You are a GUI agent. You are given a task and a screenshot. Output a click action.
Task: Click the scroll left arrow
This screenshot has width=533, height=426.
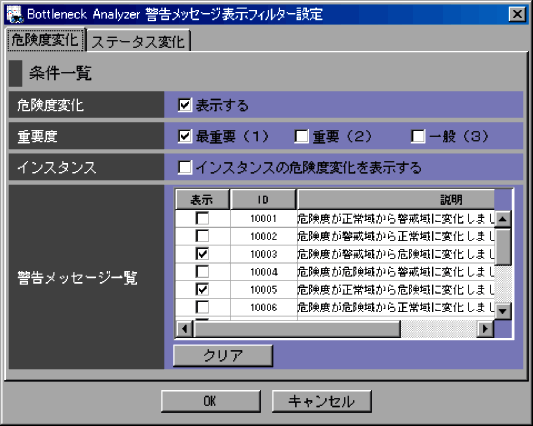click(x=184, y=329)
